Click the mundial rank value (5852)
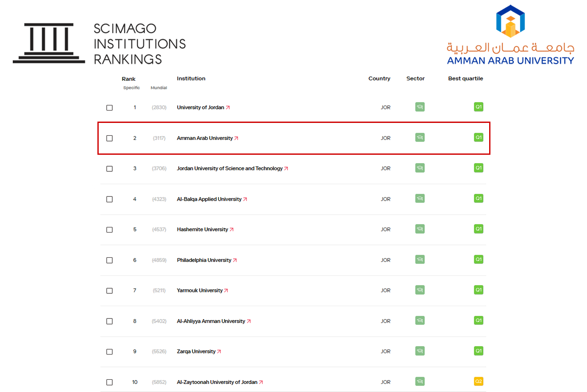Screen dimensions: 587x392 [159, 382]
